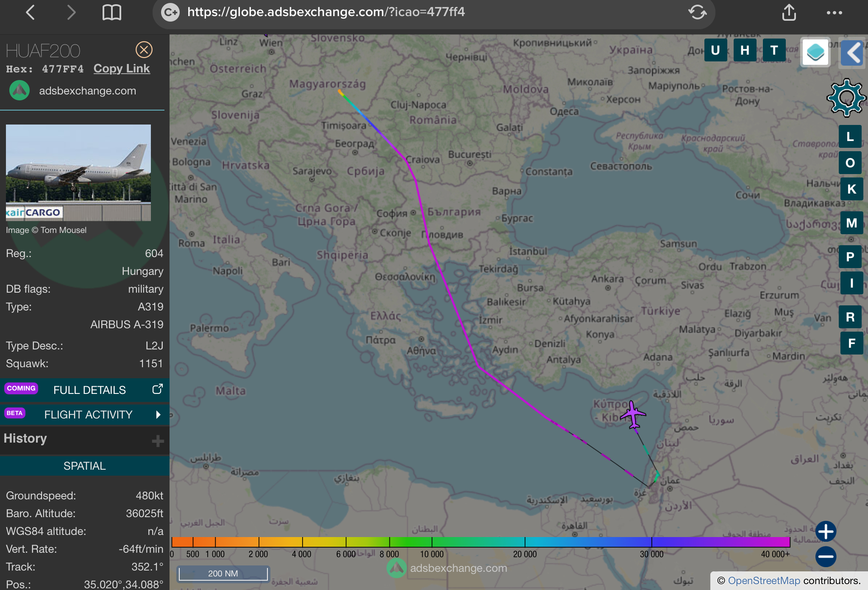This screenshot has width=868, height=590.
Task: Reload the page with the refresh icon
Action: (x=697, y=12)
